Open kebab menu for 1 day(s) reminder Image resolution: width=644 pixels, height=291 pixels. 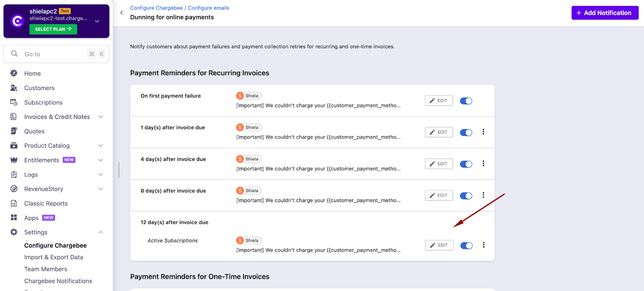483,132
